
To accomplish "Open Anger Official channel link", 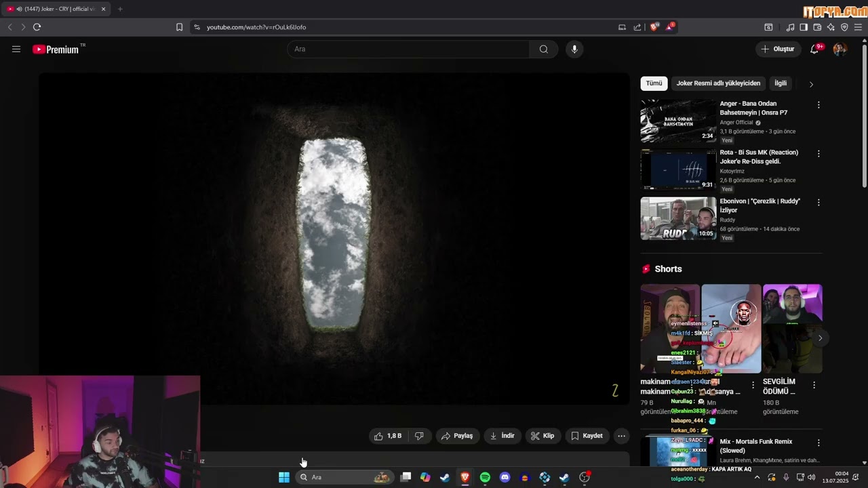I will (x=736, y=123).
